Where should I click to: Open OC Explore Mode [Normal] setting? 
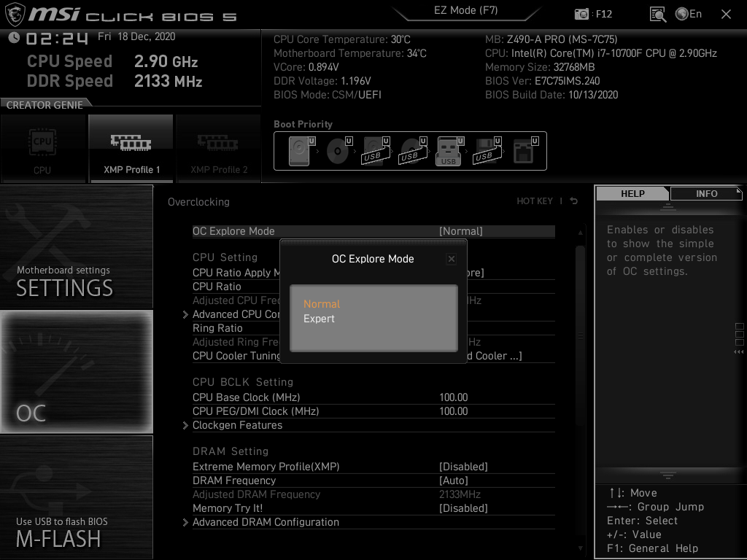click(x=373, y=231)
